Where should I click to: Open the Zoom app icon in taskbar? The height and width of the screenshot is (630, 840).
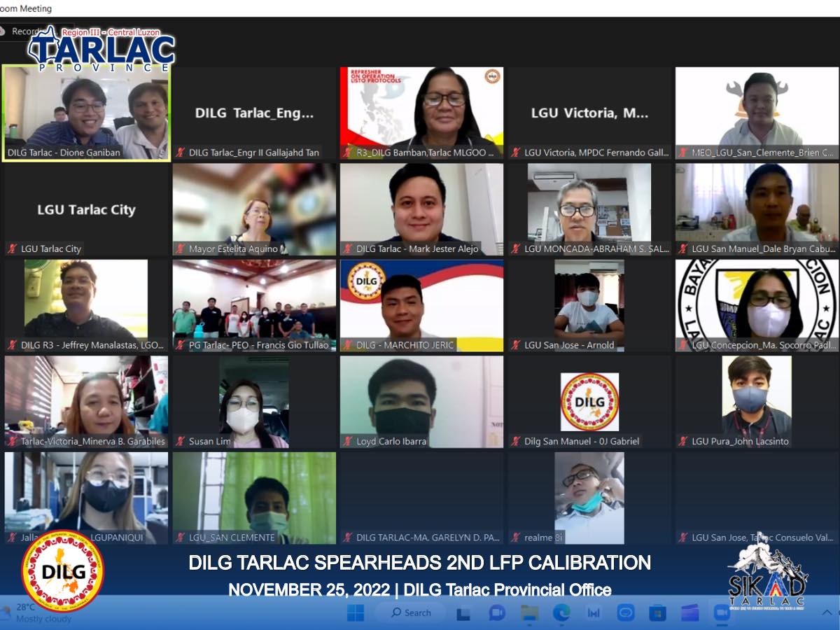click(x=722, y=613)
